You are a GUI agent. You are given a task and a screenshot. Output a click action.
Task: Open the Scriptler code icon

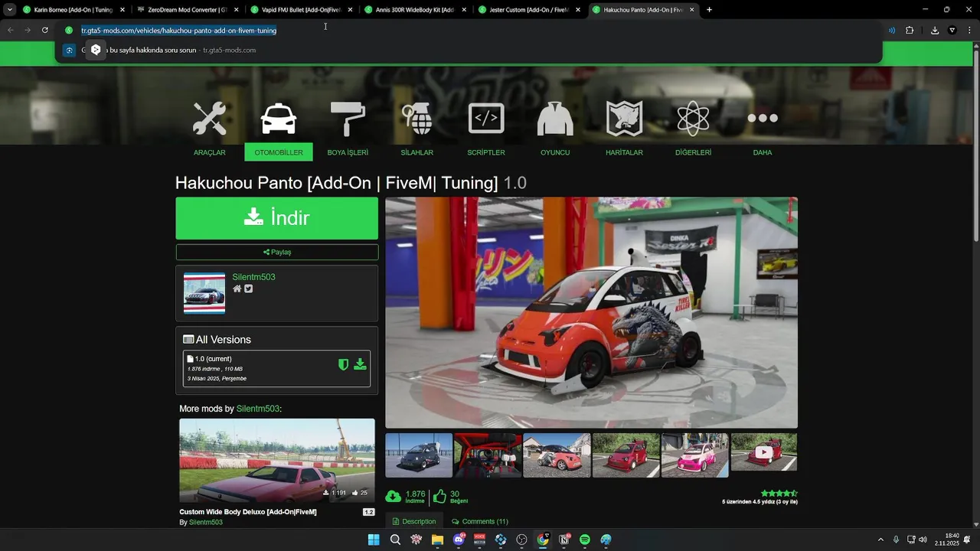(486, 119)
